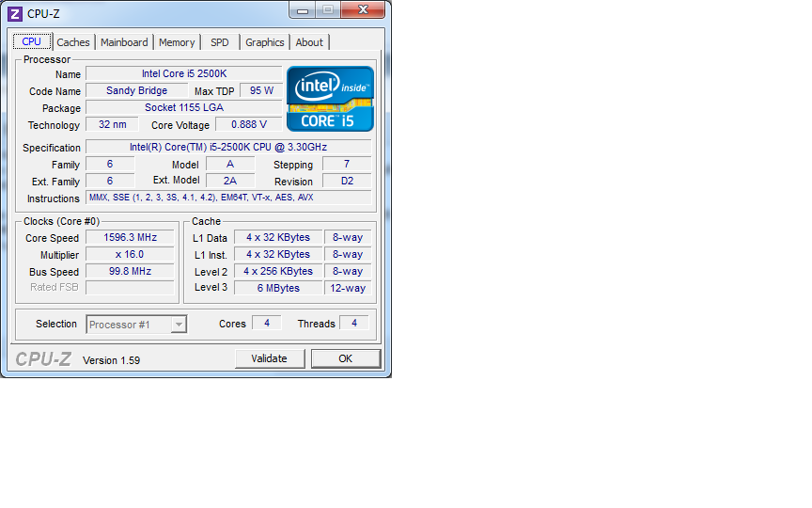Switch to the Caches tab
Image resolution: width=812 pixels, height=508 pixels.
coord(73,42)
